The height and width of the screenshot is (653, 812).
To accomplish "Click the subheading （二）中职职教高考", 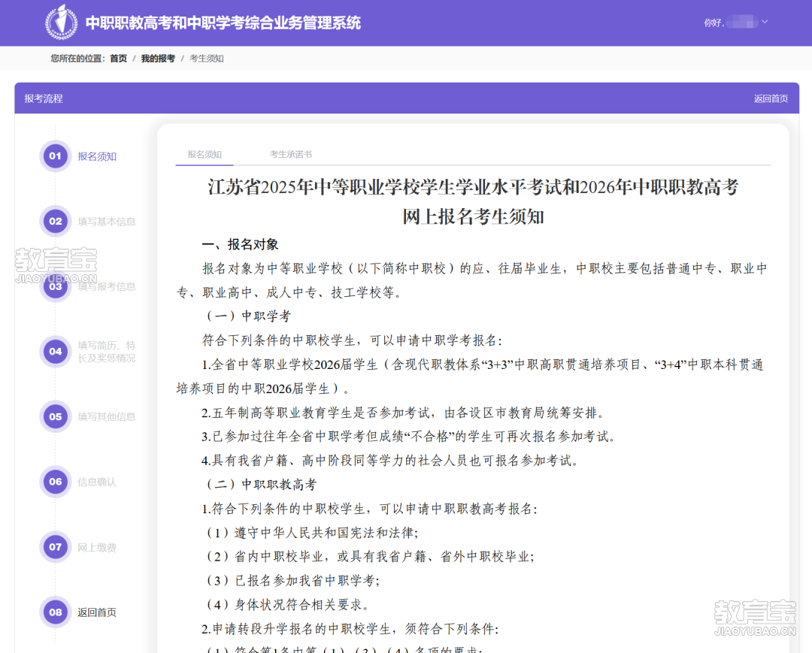I will [x=262, y=485].
